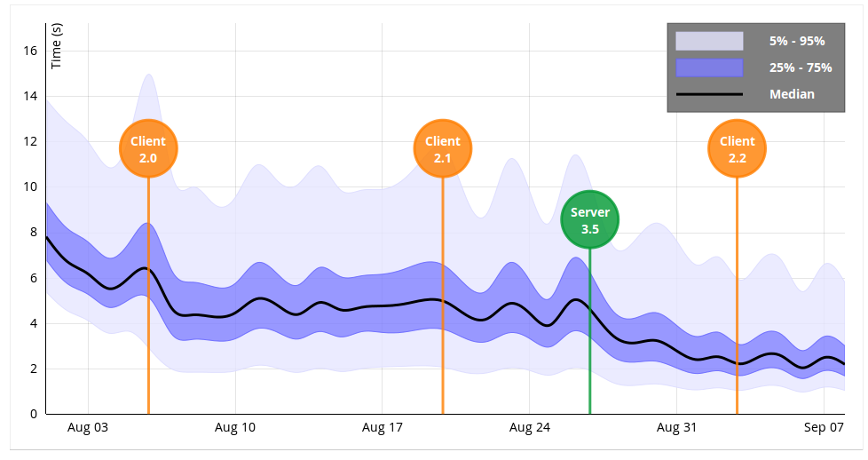This screenshot has height=460, width=868.
Task: Click the Aug 24 x-axis label
Action: 530,428
